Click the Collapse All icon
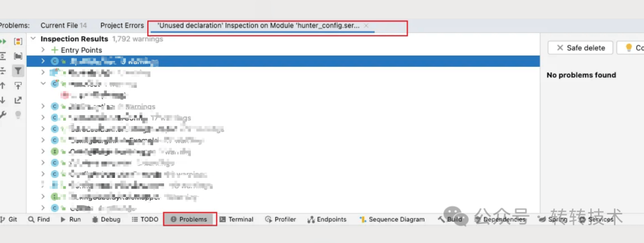Image resolution: width=644 pixels, height=243 pixels. [x=3, y=70]
